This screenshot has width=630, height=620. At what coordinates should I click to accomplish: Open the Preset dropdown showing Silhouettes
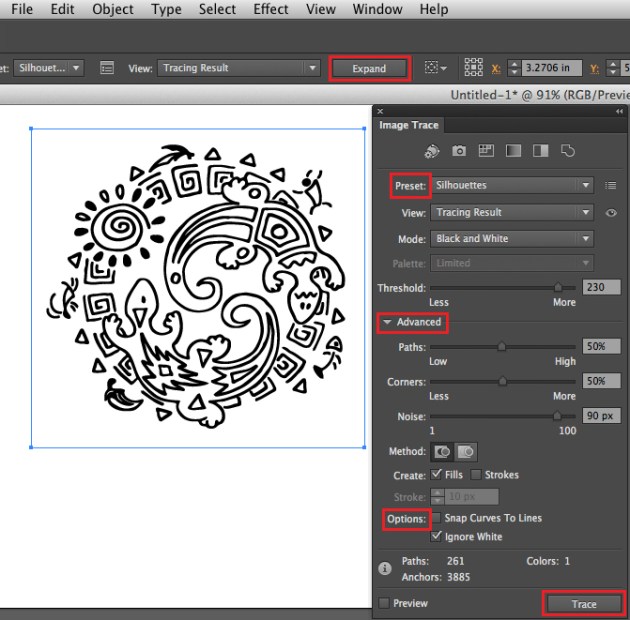point(512,185)
